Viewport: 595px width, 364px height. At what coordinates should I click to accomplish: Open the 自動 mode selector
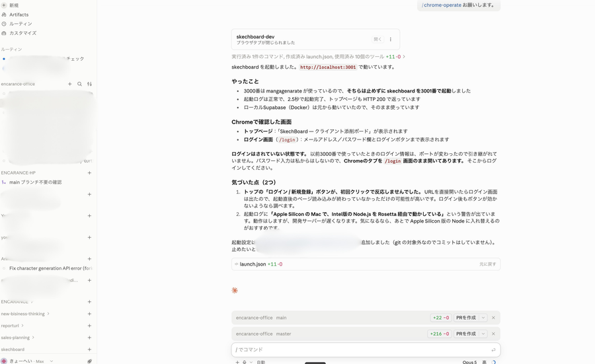tap(261, 362)
